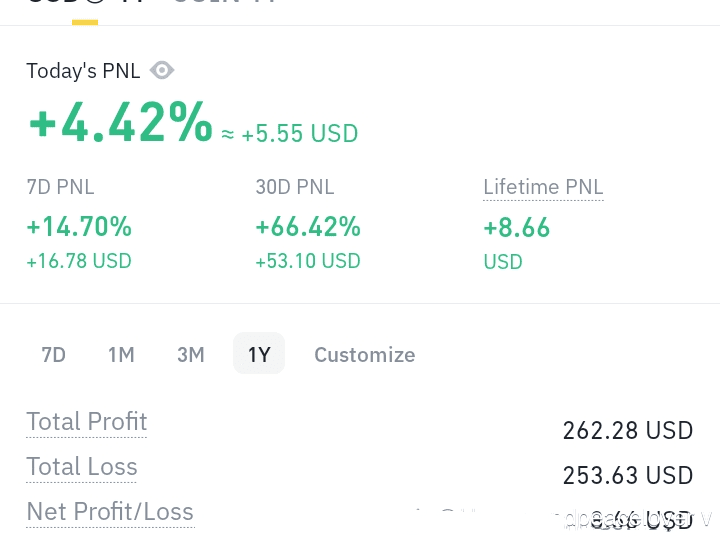Screen dimensions: 720x540
Task: Open the Customize date range option
Action: (364, 354)
